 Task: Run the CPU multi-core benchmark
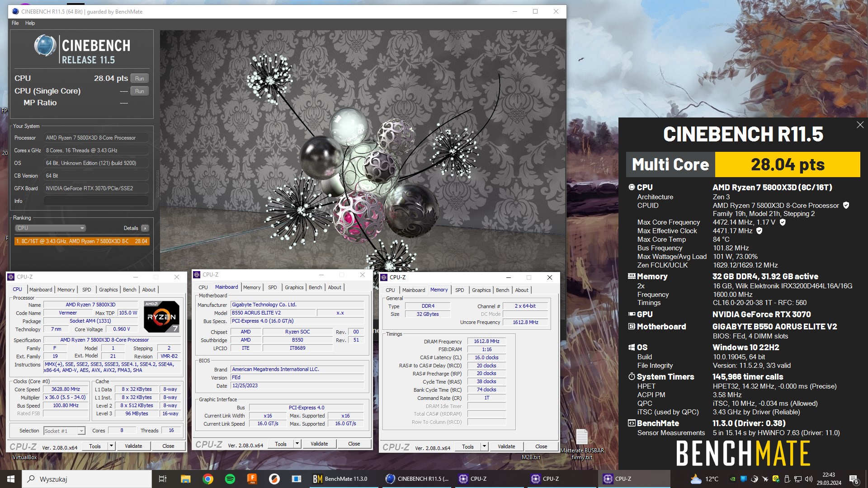pos(139,79)
